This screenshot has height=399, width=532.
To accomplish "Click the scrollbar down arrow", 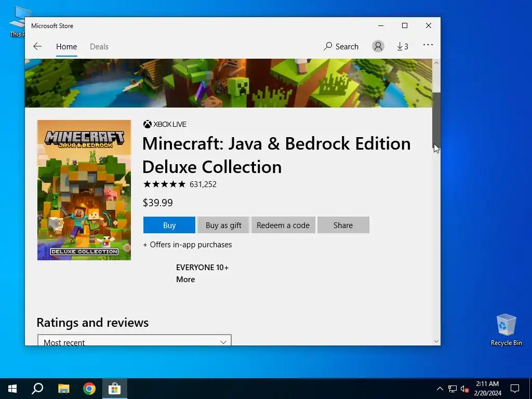I will pyautogui.click(x=436, y=341).
